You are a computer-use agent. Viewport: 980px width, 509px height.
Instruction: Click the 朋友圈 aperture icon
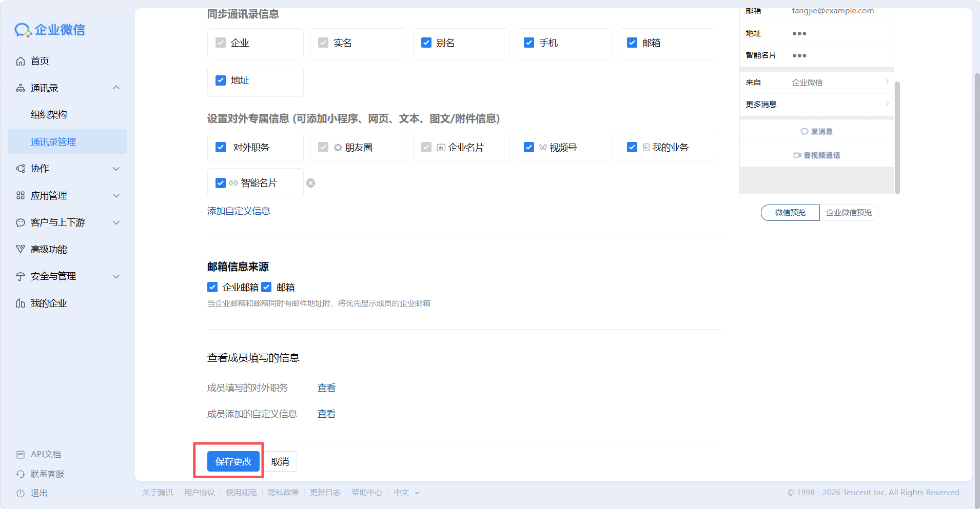click(338, 148)
